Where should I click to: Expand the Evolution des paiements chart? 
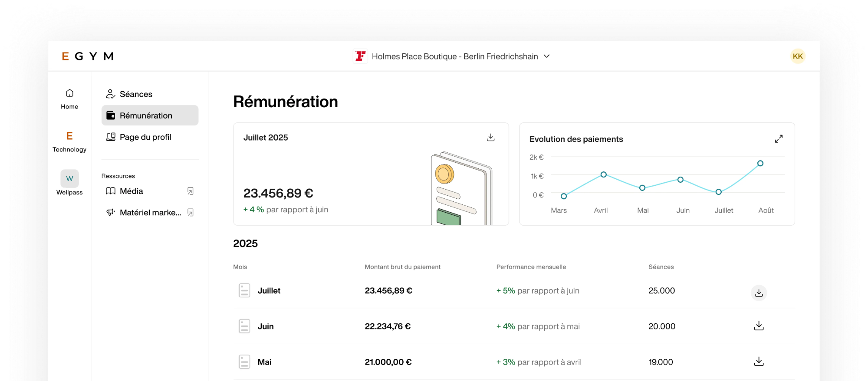(779, 139)
